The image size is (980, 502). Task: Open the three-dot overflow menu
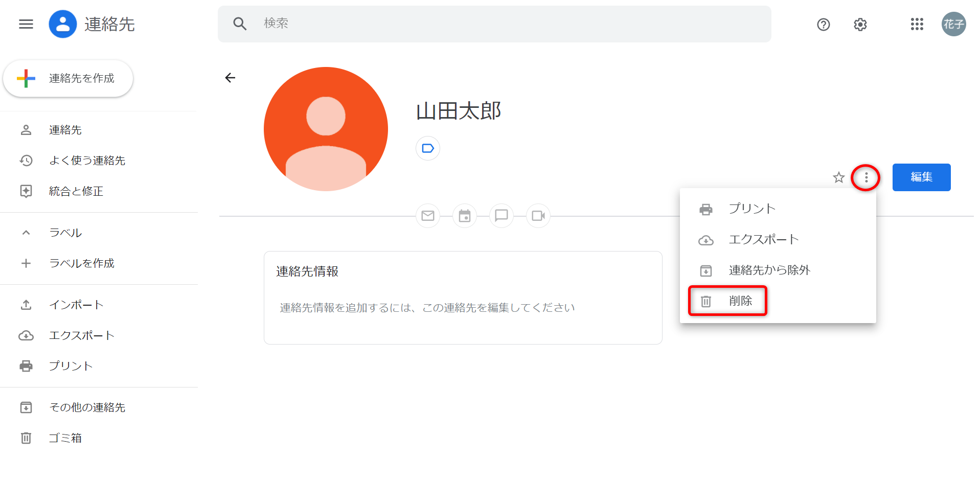[866, 177]
